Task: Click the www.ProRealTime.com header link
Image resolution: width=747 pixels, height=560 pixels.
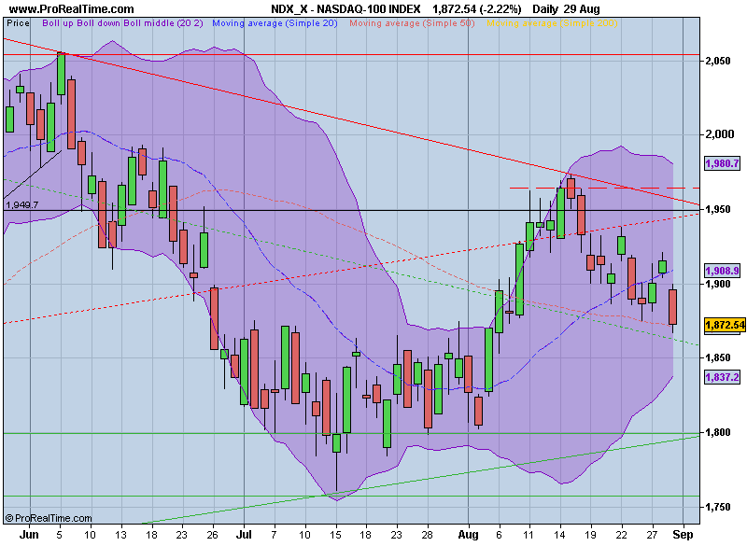Action: pos(72,8)
